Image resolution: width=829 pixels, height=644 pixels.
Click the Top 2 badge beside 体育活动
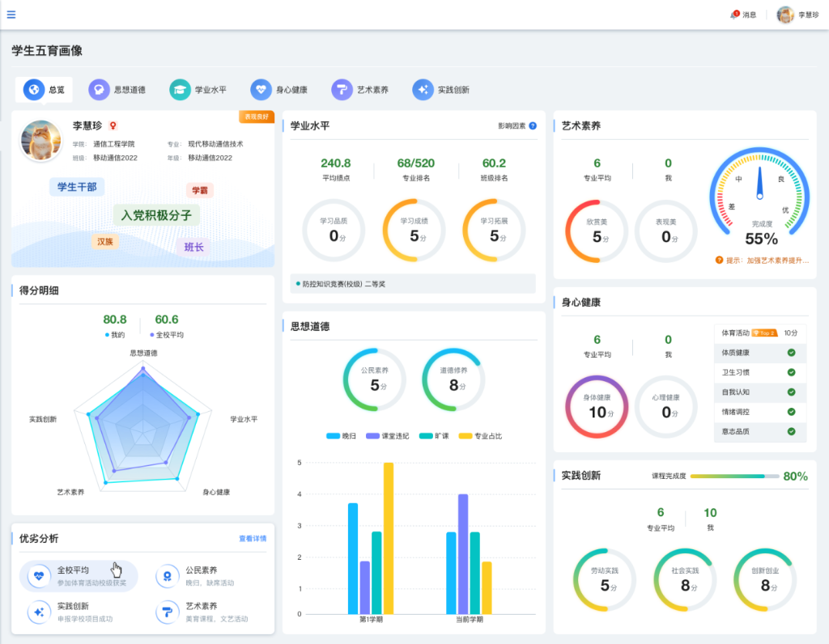tap(764, 333)
